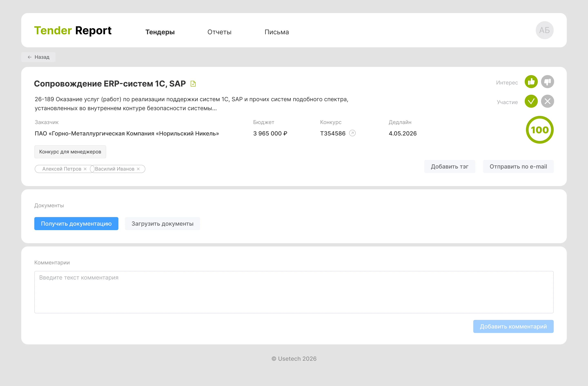Focus the comment text input field
This screenshot has height=386, width=588.
tap(294, 292)
